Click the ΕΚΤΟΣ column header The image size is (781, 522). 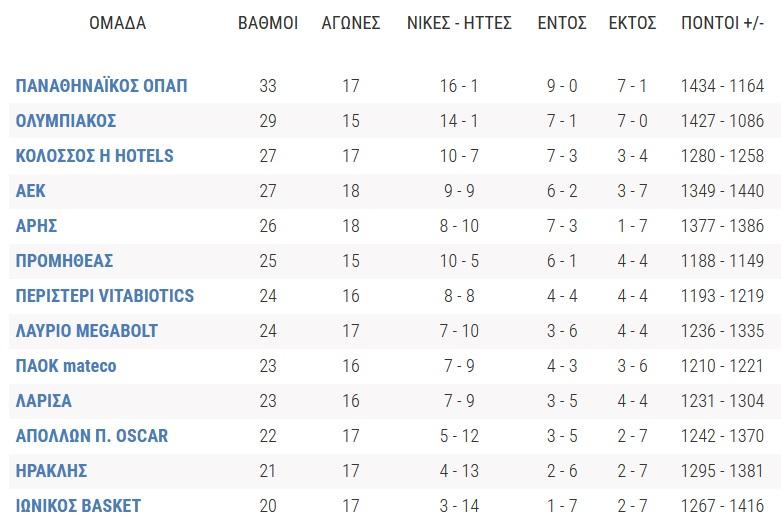(x=633, y=23)
